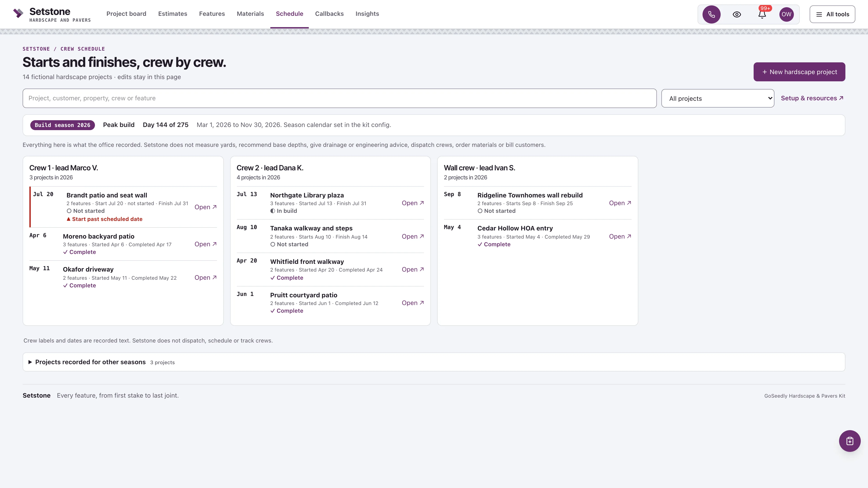Click Cedar Hollow HOA entry title
This screenshot has width=868, height=488.
pyautogui.click(x=515, y=228)
